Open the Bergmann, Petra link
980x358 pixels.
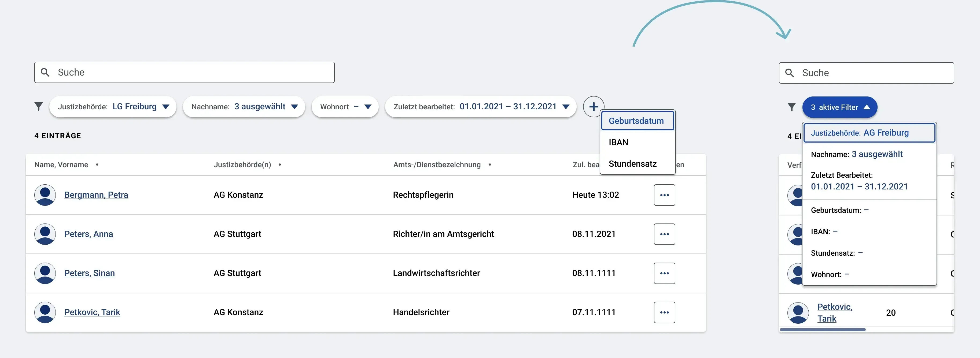point(96,195)
